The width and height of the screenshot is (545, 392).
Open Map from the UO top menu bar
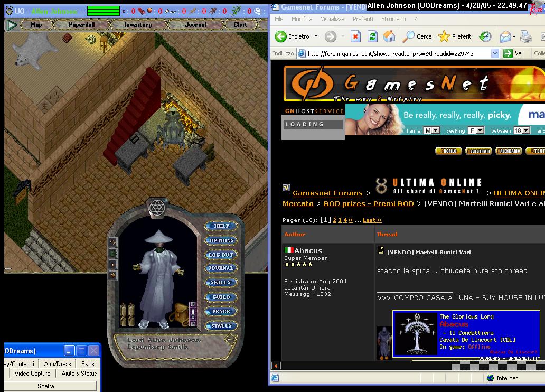tap(36, 25)
